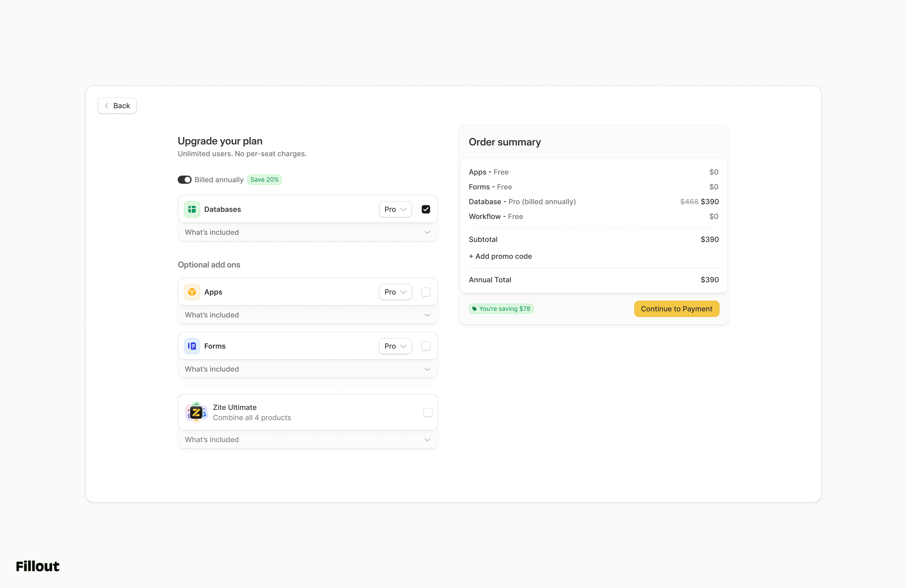Expand What's included under Forms
The image size is (907, 588).
pyautogui.click(x=307, y=369)
